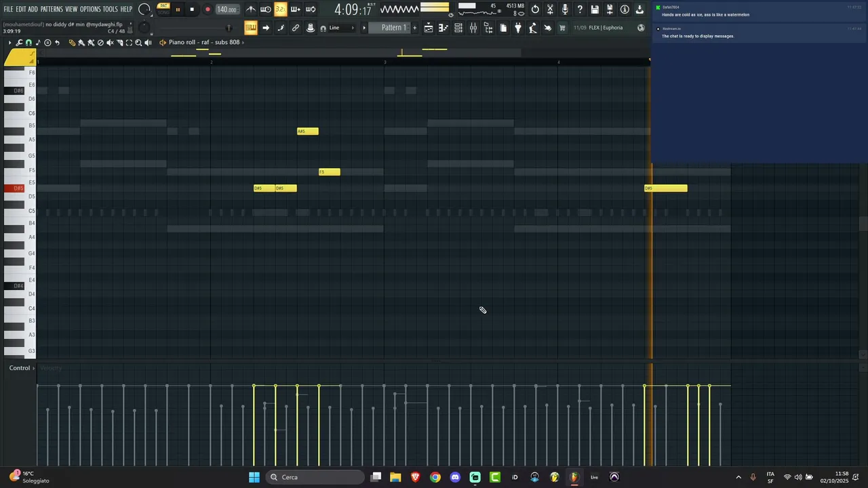Click the 140.000 tempo field
Image resolution: width=868 pixels, height=488 pixels.
(227, 9)
